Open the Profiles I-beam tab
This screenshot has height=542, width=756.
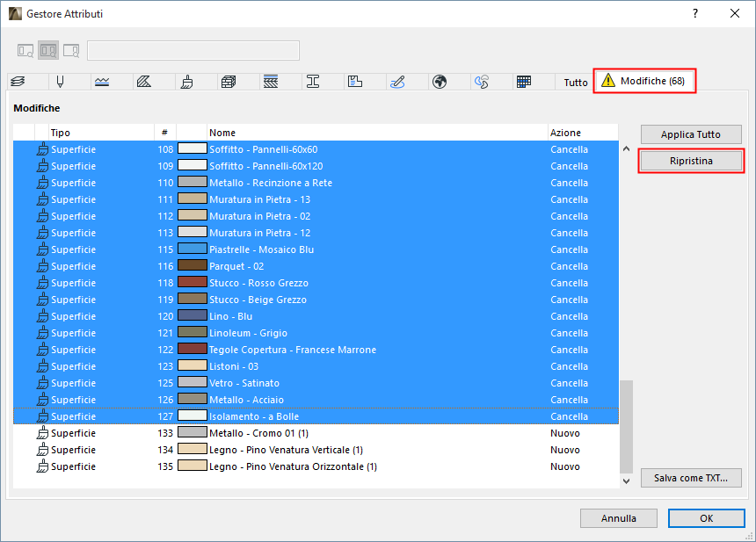(x=313, y=82)
